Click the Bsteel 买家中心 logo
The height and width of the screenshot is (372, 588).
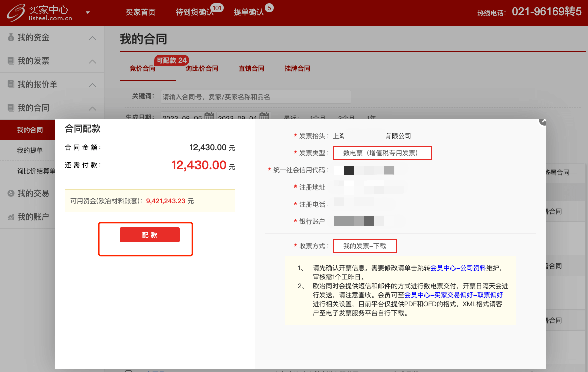click(41, 13)
